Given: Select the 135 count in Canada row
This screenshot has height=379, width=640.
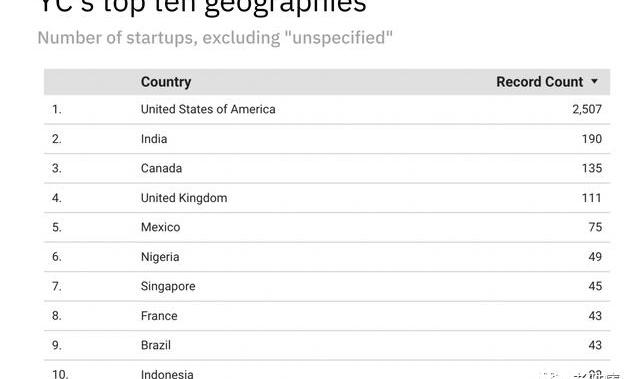Looking at the screenshot, I should click(592, 168).
